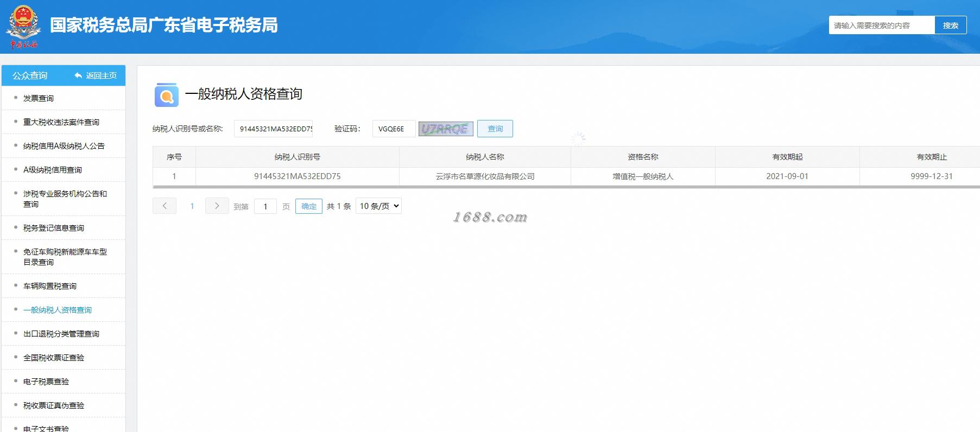Viewport: 980px width, 432px height.
Task: Click the 返回主页 back arrow icon
Action: coord(79,75)
